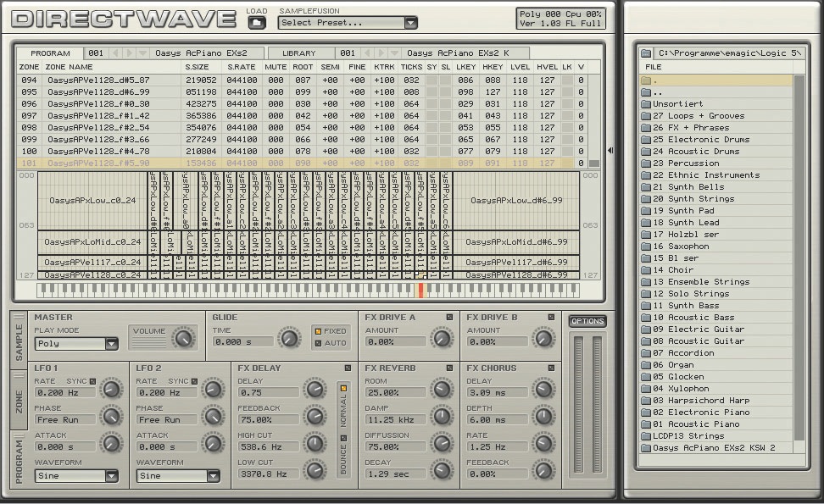Adjust the LFO 1 PHASE knob
Screen dimensions: 824x504
pyautogui.click(x=111, y=416)
